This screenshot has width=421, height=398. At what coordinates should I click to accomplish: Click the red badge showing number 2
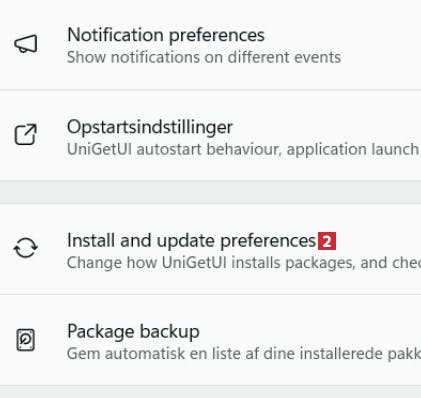[327, 241]
